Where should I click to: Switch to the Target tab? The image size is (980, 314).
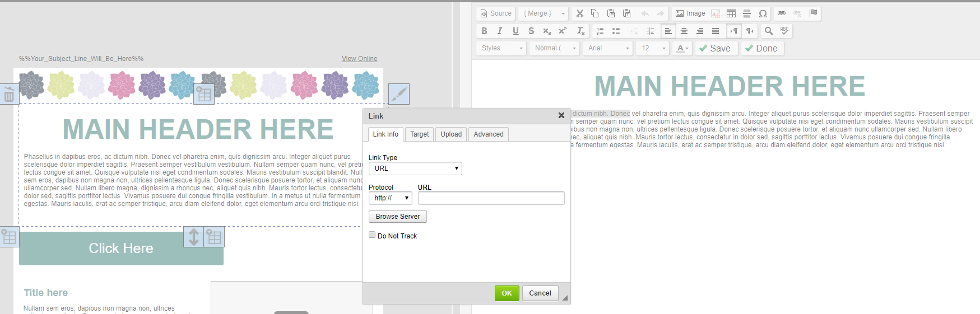pos(419,134)
